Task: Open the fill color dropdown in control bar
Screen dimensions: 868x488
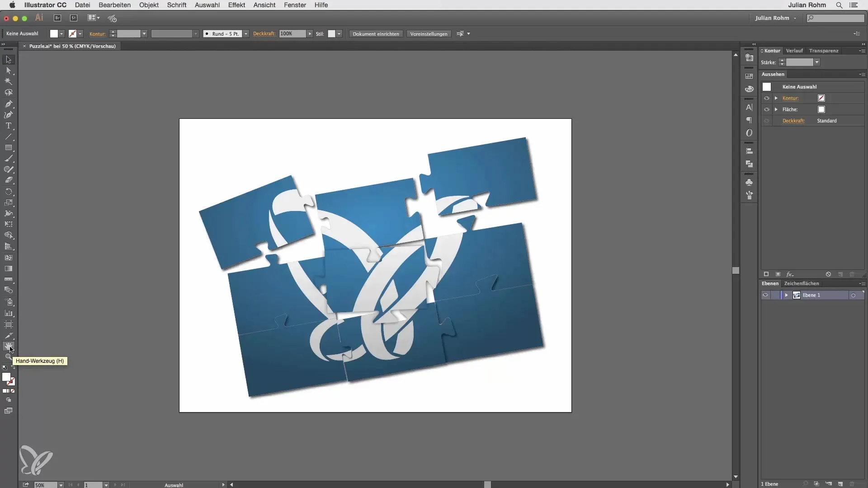Action: point(61,34)
